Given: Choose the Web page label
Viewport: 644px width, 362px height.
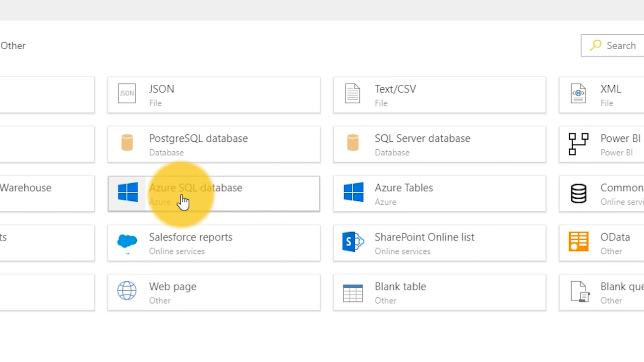Looking at the screenshot, I should (x=173, y=287).
